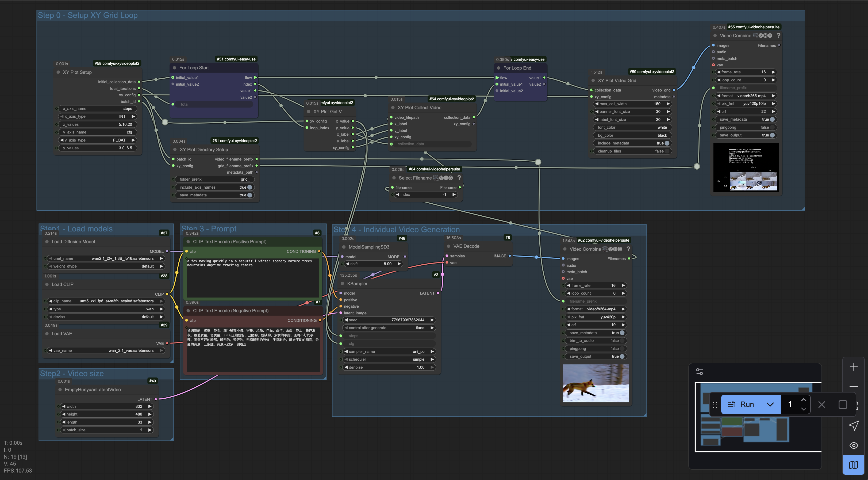Viewport: 868px width, 480px height.
Task: Open help for Video Combine node #55
Action: coord(778,35)
